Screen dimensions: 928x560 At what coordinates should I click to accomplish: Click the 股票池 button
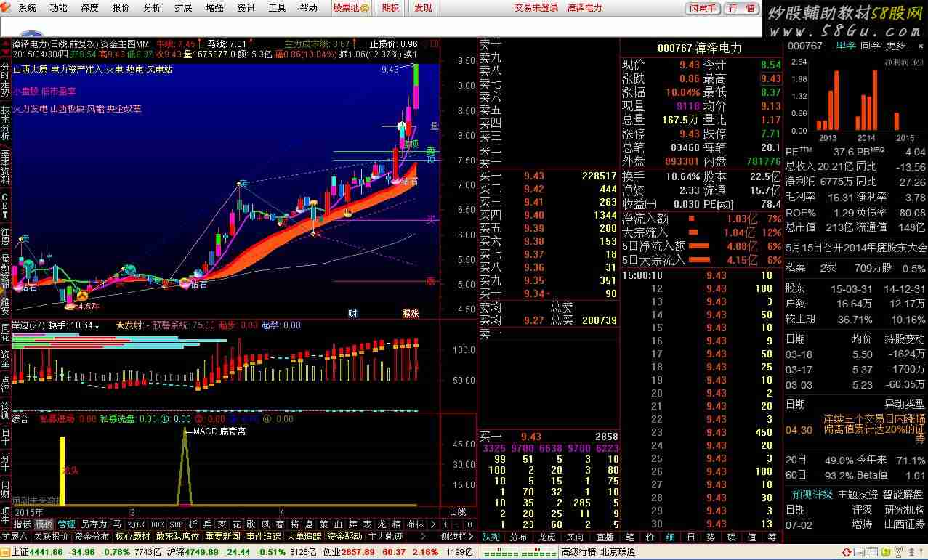pos(351,8)
